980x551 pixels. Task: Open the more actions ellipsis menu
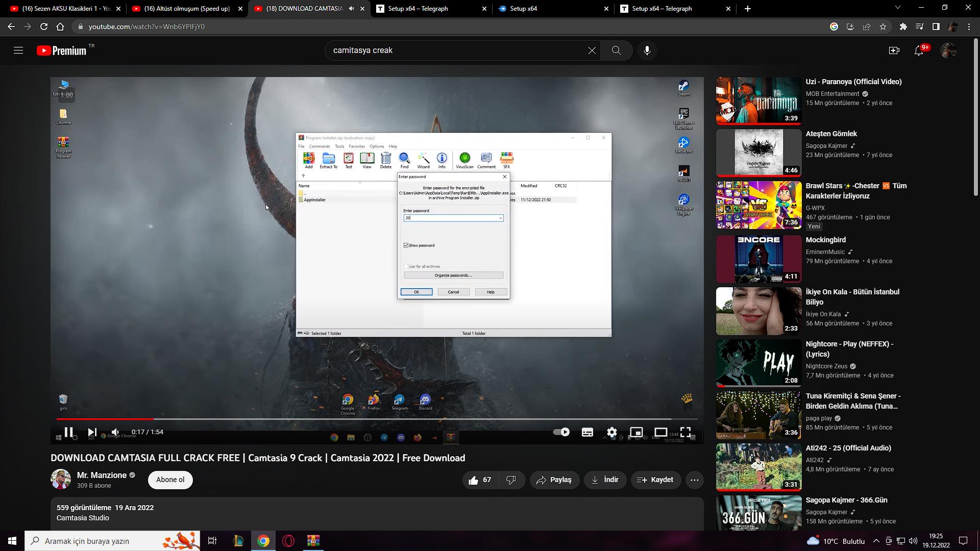coord(694,480)
